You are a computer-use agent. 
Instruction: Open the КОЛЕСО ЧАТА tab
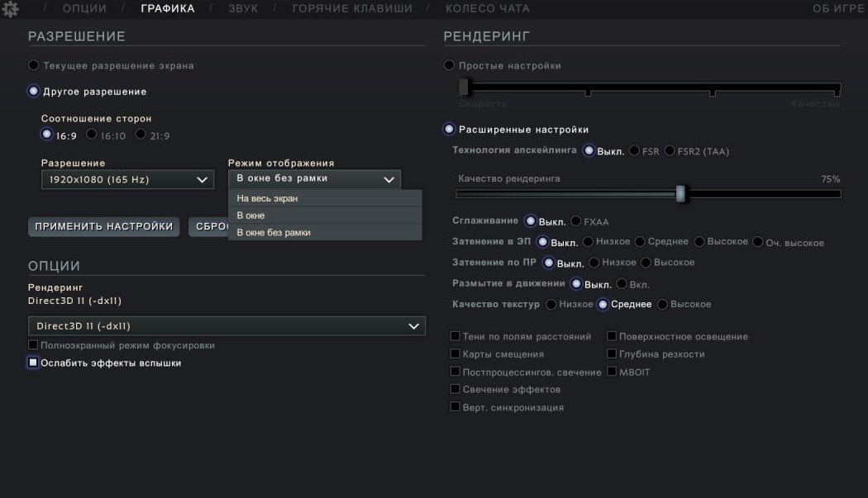(x=488, y=8)
